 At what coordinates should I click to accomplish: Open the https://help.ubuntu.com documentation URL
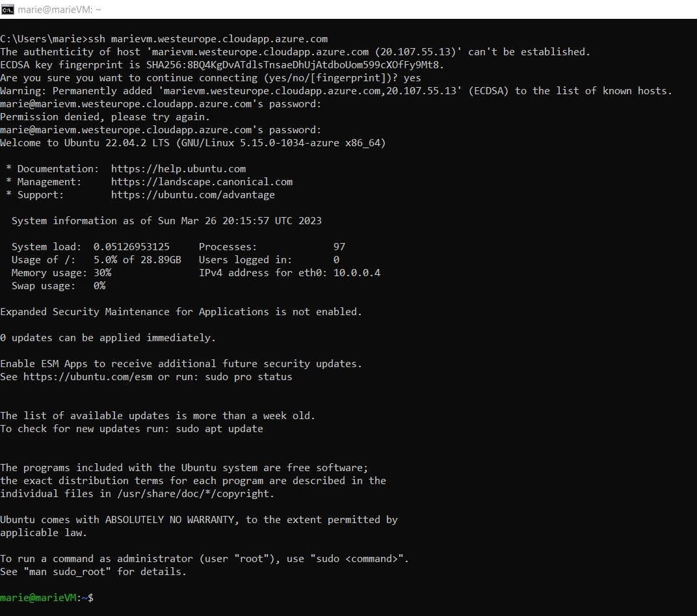178,169
